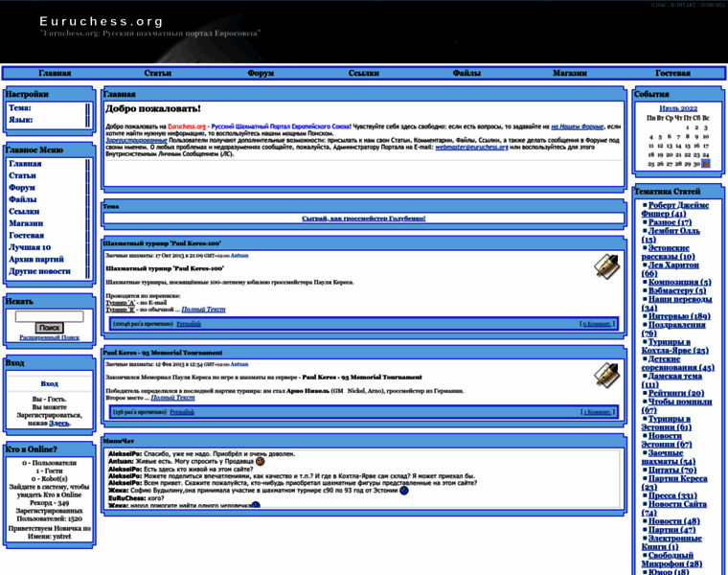Screen dimensions: 728x575
Task: Open the Партии (47) topic
Action: [x=671, y=530]
